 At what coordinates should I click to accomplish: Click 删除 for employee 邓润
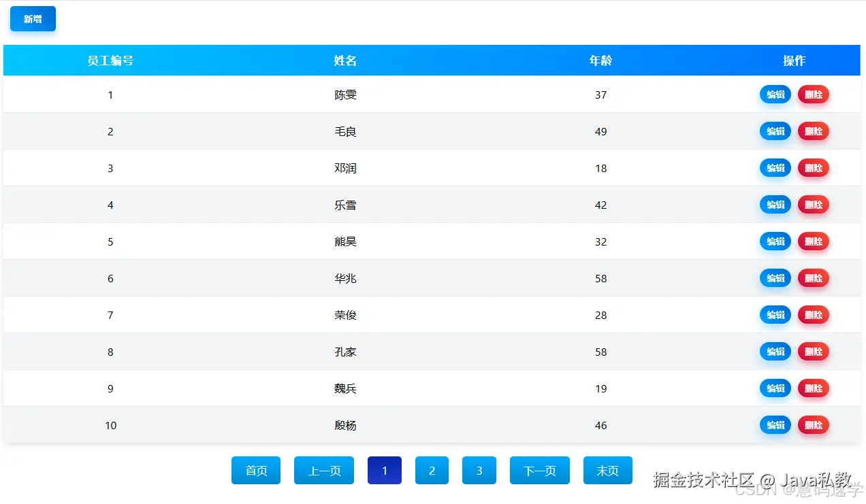click(x=813, y=168)
